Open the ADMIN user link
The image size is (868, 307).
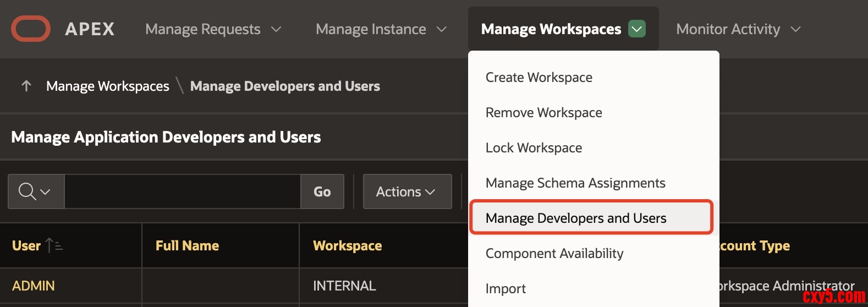coord(34,286)
